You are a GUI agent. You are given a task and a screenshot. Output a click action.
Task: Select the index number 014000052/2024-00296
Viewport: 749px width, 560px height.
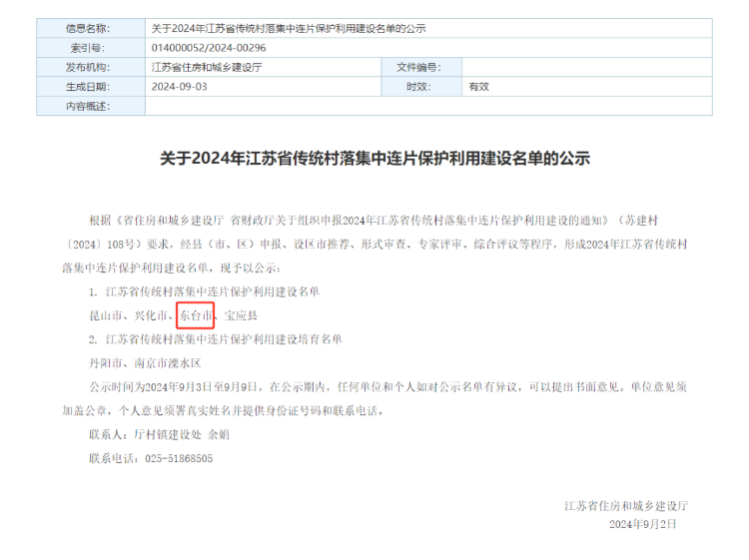pyautogui.click(x=209, y=48)
